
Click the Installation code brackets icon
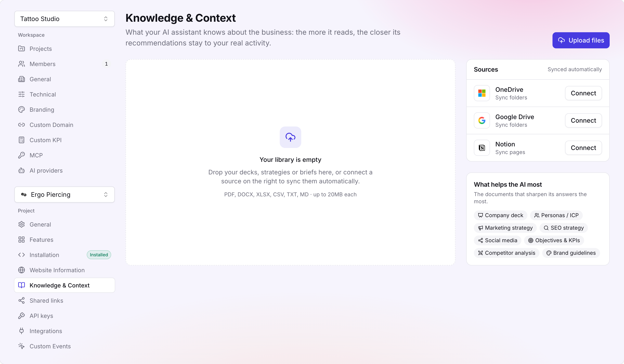(x=22, y=255)
